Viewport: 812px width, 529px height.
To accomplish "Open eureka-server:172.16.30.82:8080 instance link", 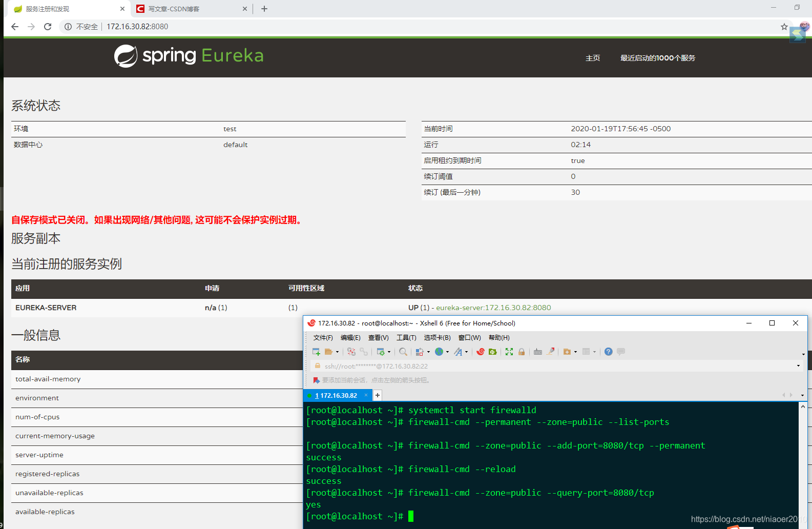I will coord(493,308).
